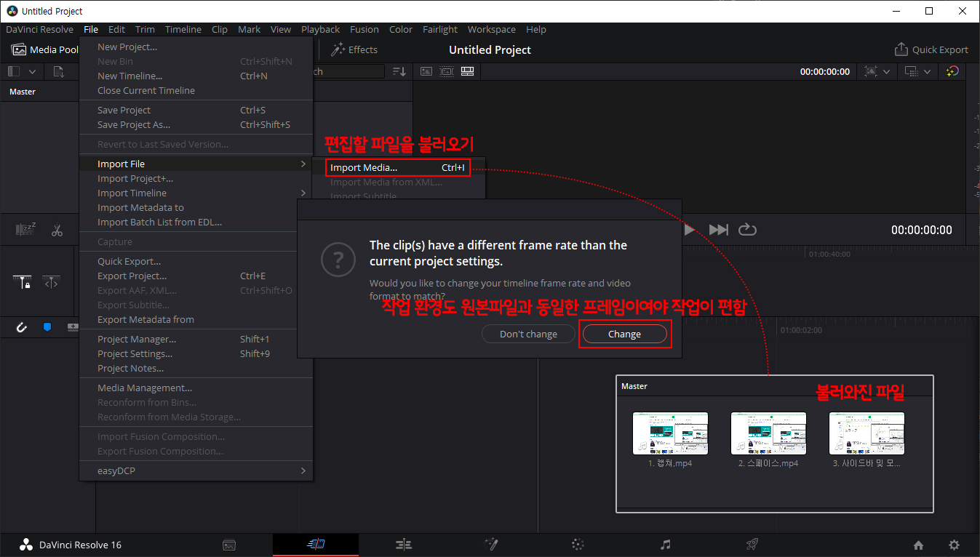Select the Master bin
The height and width of the screenshot is (557, 980).
click(x=23, y=92)
